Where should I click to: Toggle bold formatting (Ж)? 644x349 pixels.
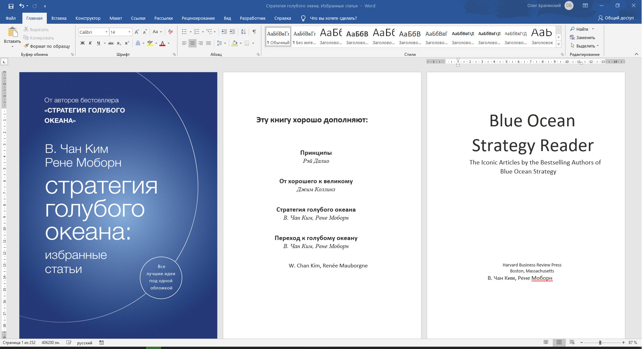[82, 43]
